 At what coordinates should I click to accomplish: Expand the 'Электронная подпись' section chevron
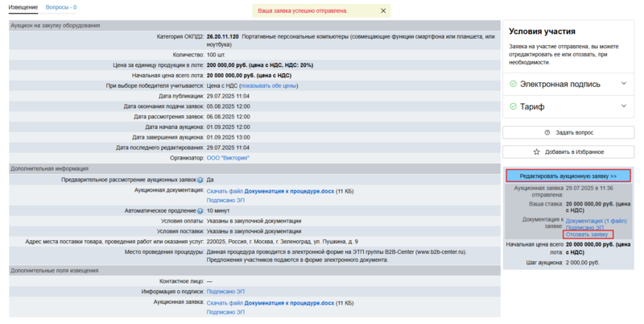(x=625, y=84)
